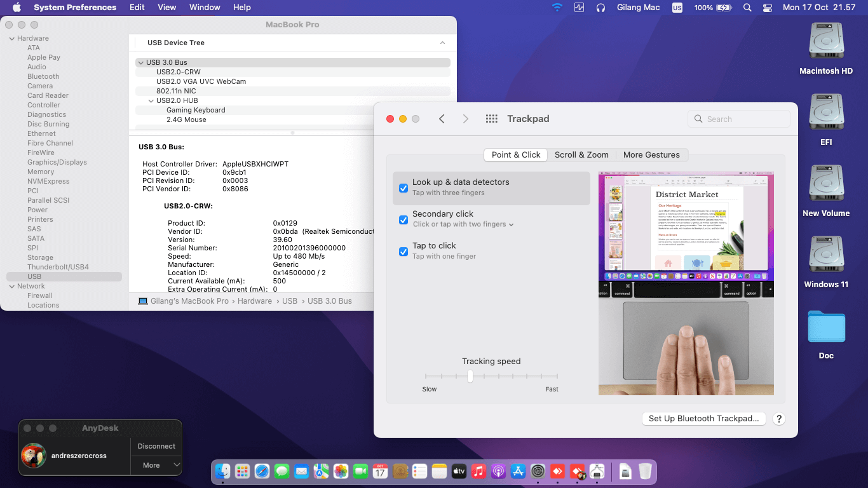The height and width of the screenshot is (488, 868).
Task: Go back with the left chevron button
Action: coord(442,119)
